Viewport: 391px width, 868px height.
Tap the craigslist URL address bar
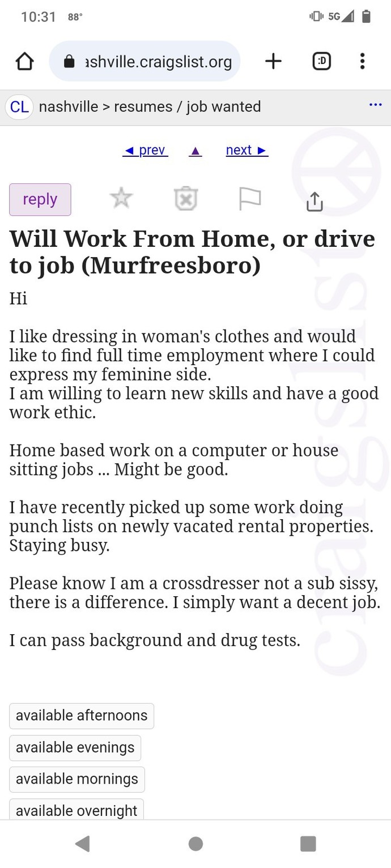click(145, 61)
